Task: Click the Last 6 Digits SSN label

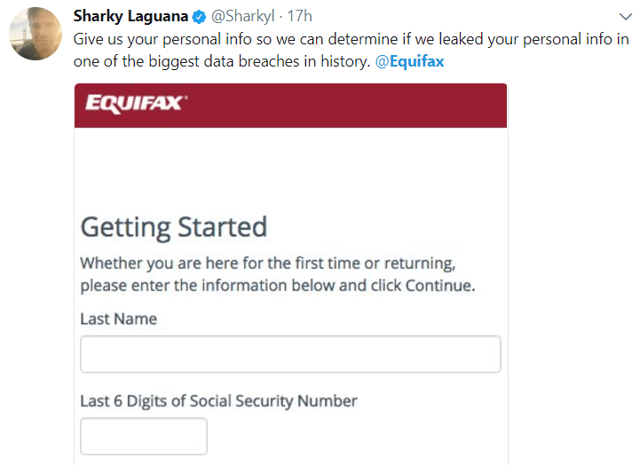Action: (218, 401)
